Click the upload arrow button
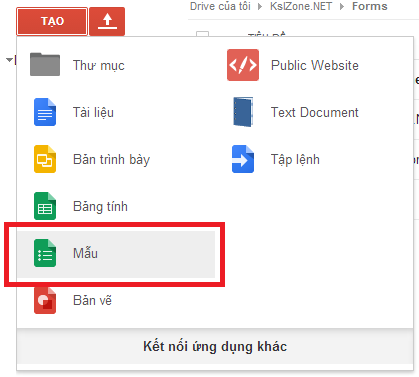This screenshot has width=419, height=377. [107, 21]
